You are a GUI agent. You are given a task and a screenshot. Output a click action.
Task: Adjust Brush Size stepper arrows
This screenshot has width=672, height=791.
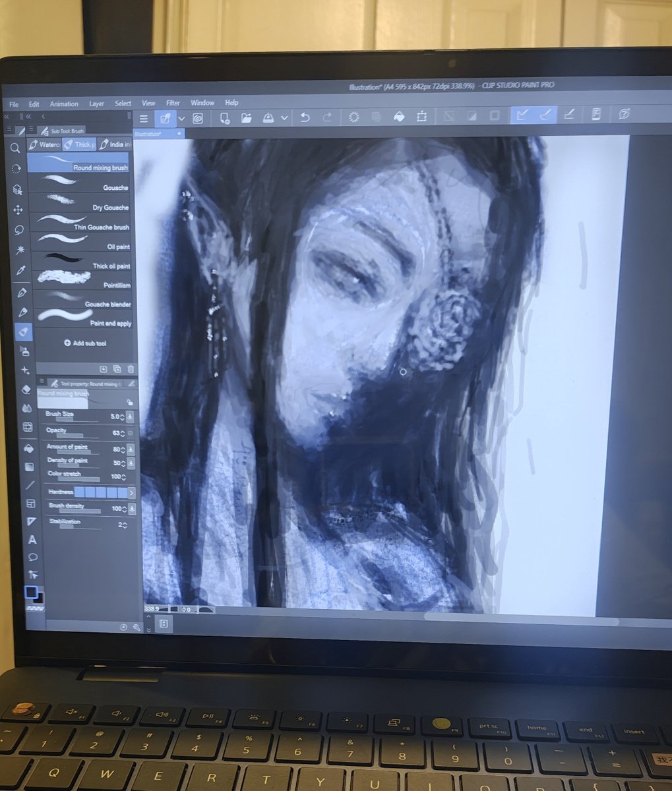(x=123, y=417)
